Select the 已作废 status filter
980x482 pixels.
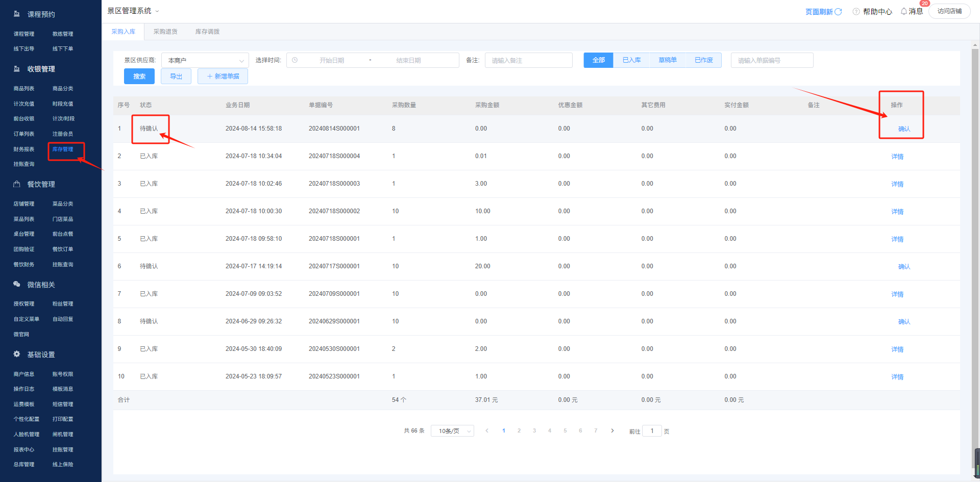[703, 60]
